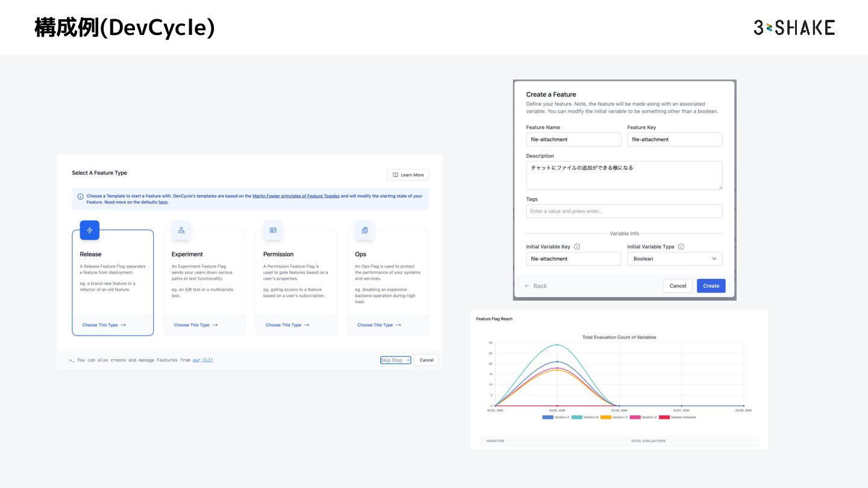Choose the Permission feature type
Viewport: 868px width, 488px height.
click(287, 325)
